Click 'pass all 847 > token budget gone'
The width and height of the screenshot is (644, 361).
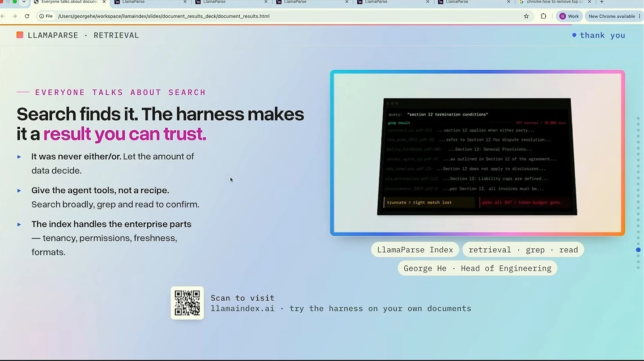tap(521, 203)
